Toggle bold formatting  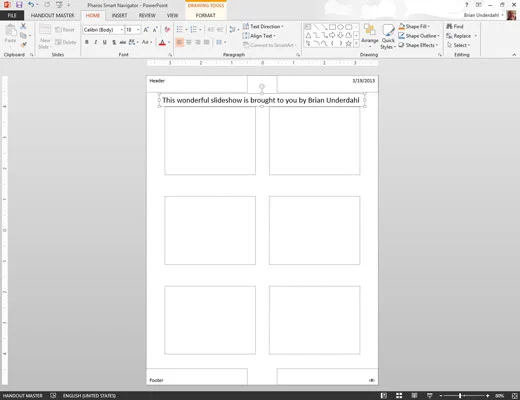[87, 42]
